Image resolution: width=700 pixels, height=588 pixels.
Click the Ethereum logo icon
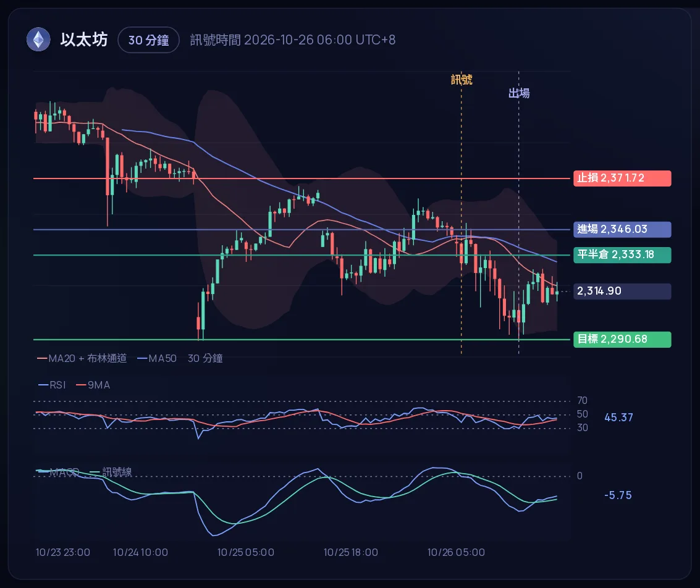[x=38, y=40]
